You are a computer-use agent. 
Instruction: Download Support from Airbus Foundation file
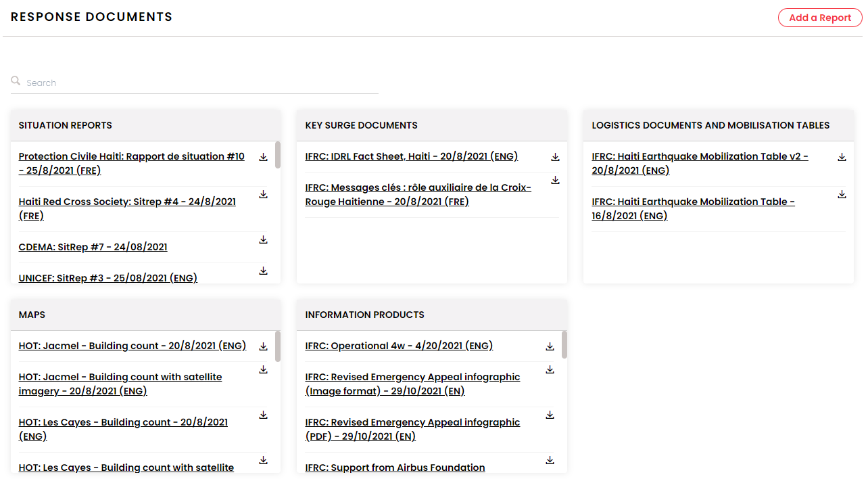(x=550, y=460)
